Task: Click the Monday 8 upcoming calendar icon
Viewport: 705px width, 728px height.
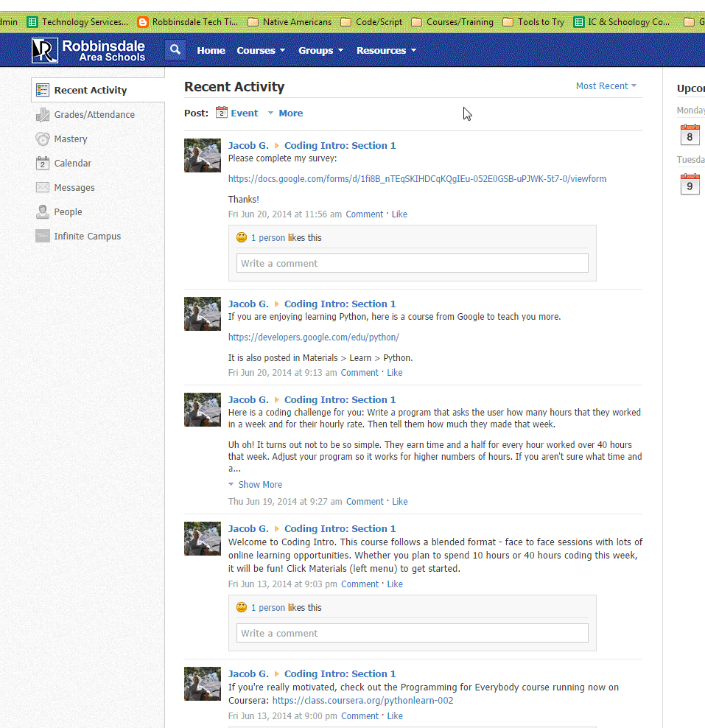Action: coord(690,135)
